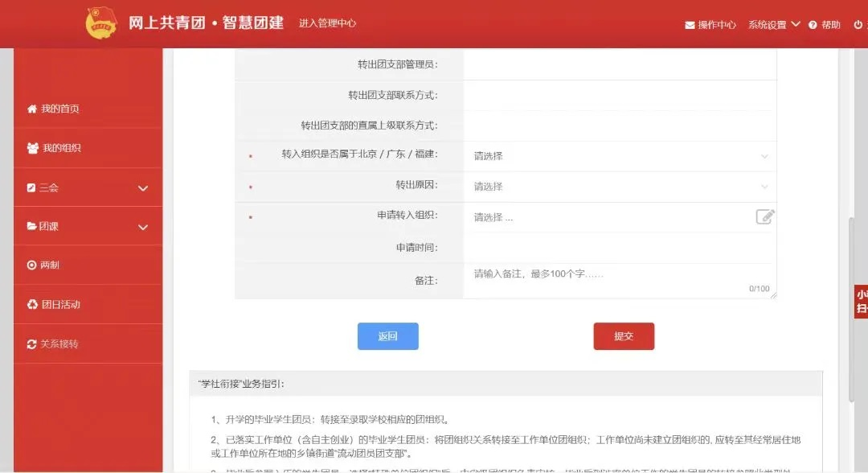This screenshot has height=473, width=868.
Task: Click the 申请转入组织 selection field
Action: click(607, 217)
